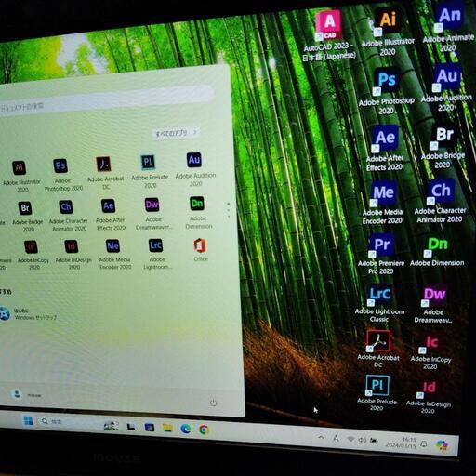Image resolution: width=476 pixels, height=476 pixels.
Task: Expand hidden system tray icons chevron
Action: (x=321, y=437)
